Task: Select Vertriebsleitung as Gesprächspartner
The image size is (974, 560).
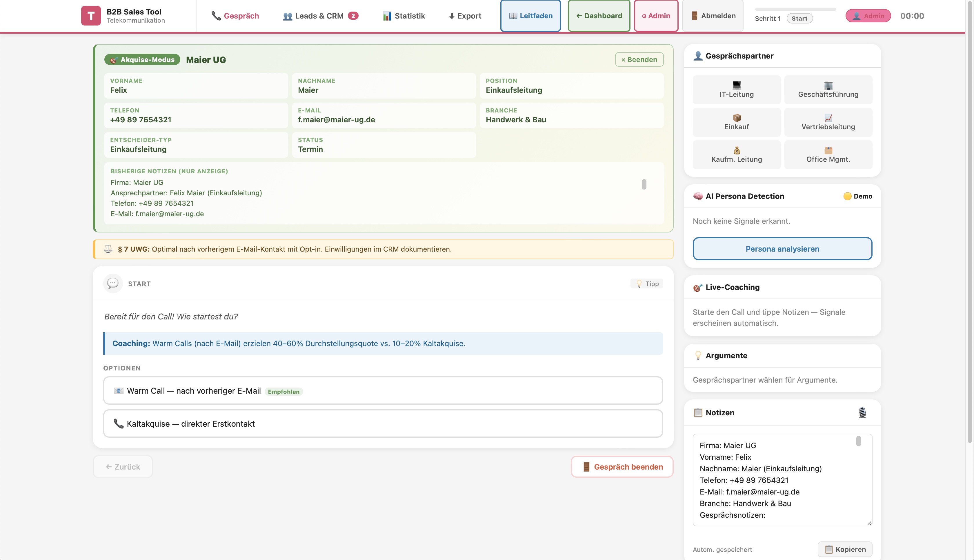Action: point(828,122)
